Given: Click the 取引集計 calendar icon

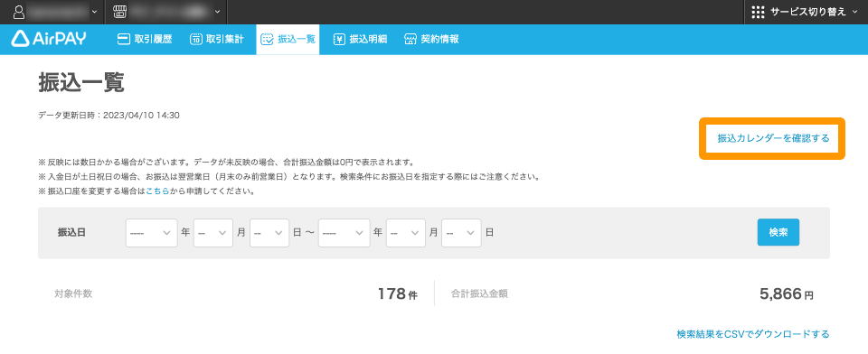Looking at the screenshot, I should click(196, 39).
